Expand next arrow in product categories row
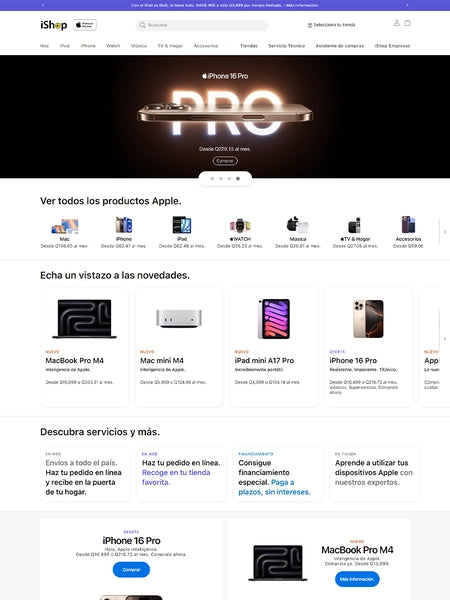 pos(445,232)
